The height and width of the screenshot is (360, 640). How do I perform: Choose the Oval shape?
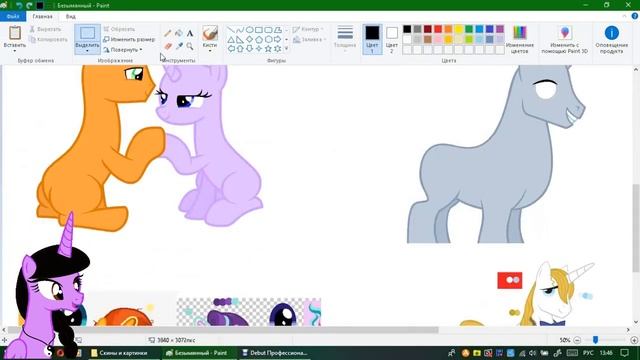(x=249, y=30)
